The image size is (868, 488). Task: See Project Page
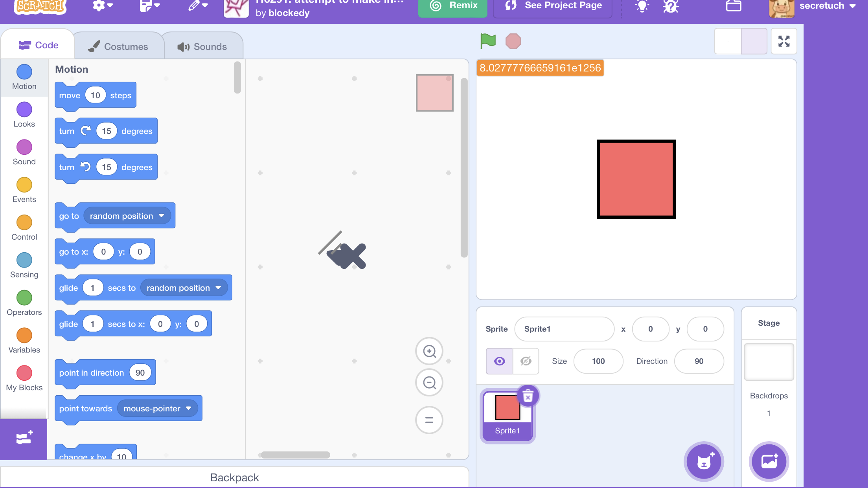pos(552,6)
